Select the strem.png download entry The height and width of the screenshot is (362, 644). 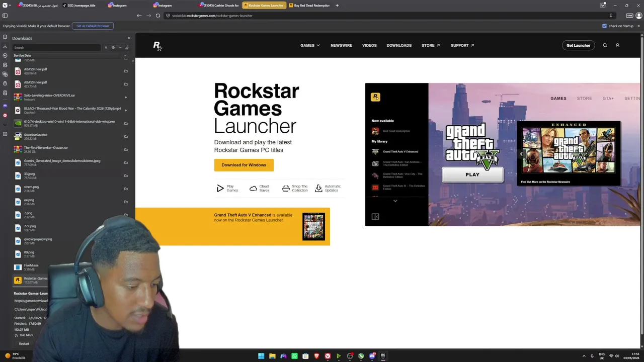click(x=70, y=189)
